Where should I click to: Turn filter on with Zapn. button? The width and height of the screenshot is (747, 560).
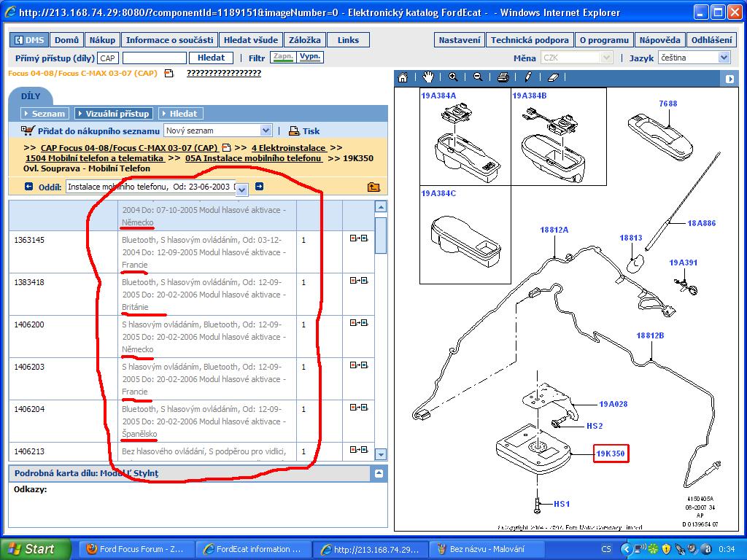(x=282, y=57)
